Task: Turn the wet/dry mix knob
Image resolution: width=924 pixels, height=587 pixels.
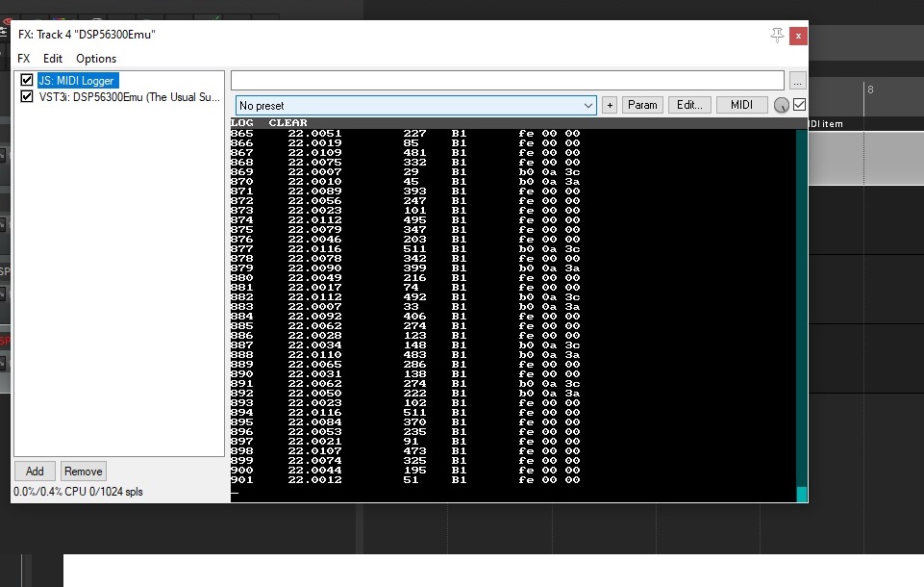Action: [782, 105]
